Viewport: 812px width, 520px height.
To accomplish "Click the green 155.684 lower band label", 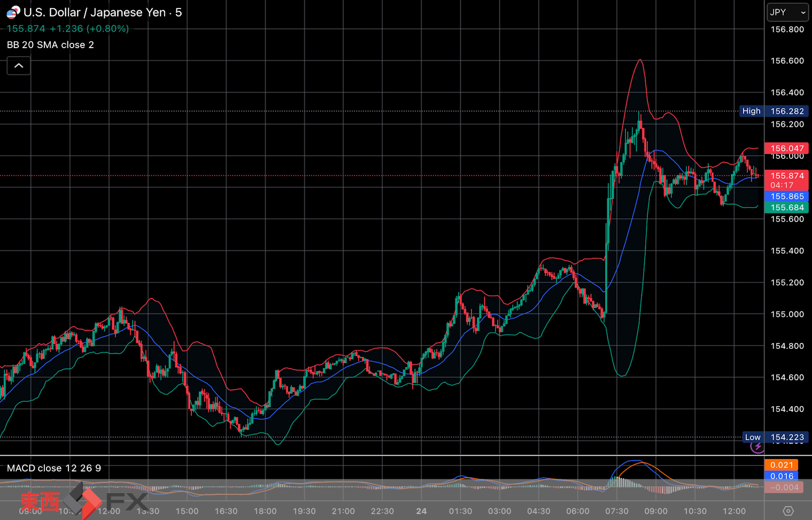I will [x=786, y=208].
